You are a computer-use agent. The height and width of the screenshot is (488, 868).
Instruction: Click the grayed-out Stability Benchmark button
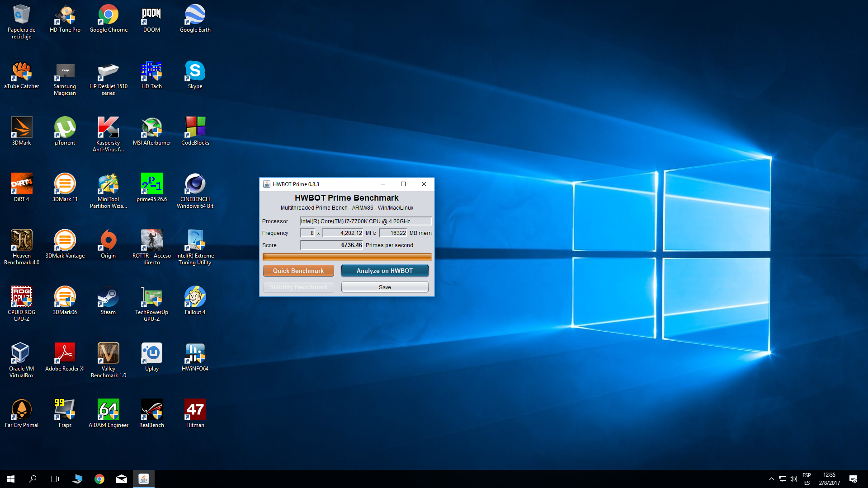click(298, 287)
